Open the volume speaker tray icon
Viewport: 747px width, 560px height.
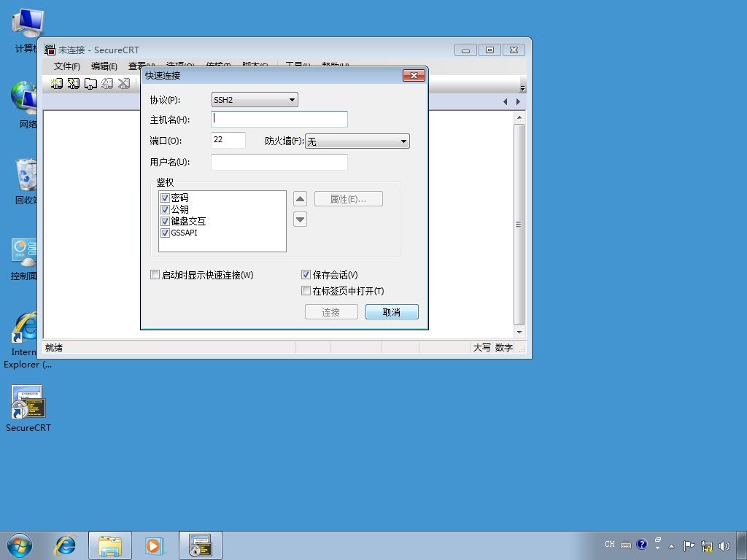point(724,546)
